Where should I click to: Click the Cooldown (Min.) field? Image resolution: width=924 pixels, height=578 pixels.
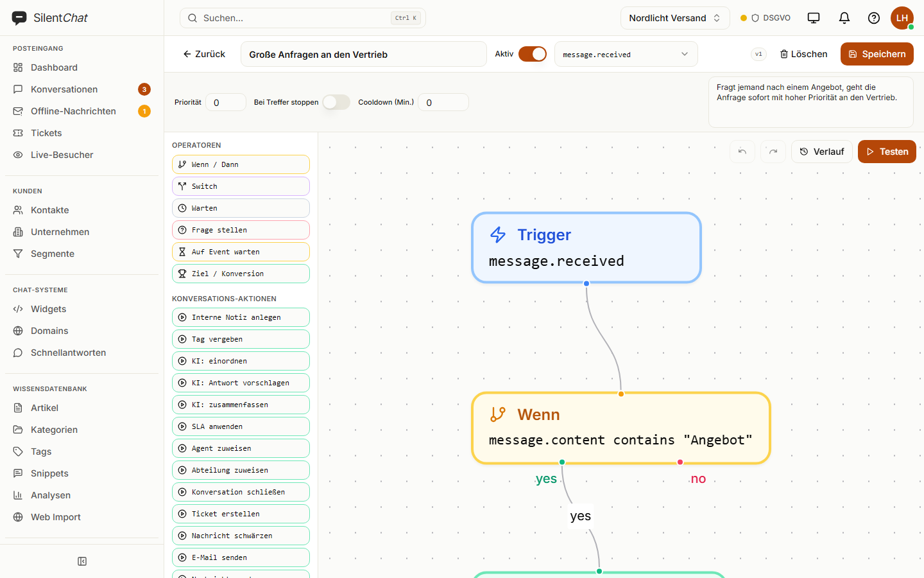[x=443, y=102]
